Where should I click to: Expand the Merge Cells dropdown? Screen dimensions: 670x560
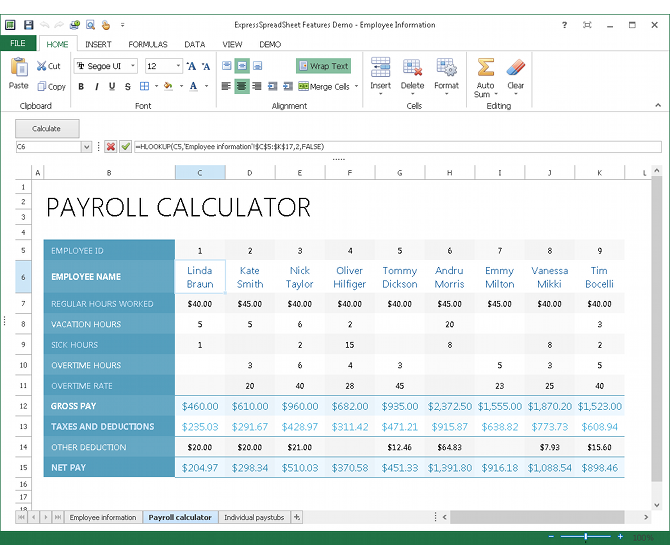pos(356,87)
